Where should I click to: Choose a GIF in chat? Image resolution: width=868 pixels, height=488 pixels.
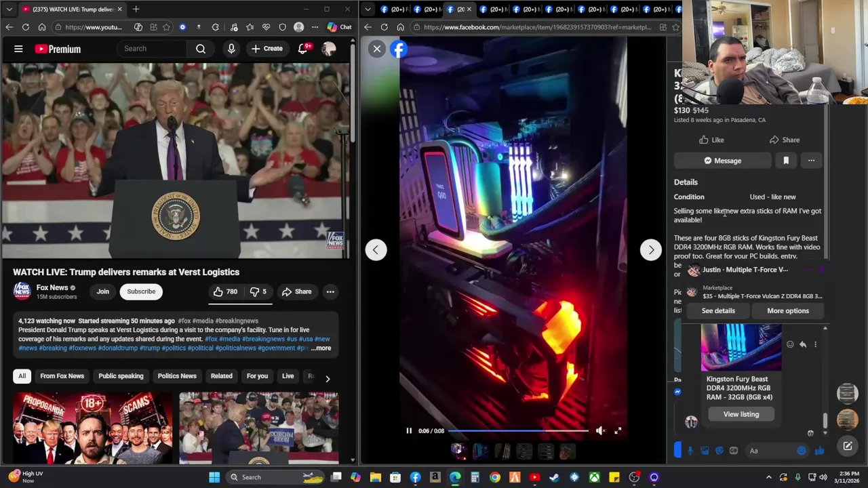[x=734, y=451]
